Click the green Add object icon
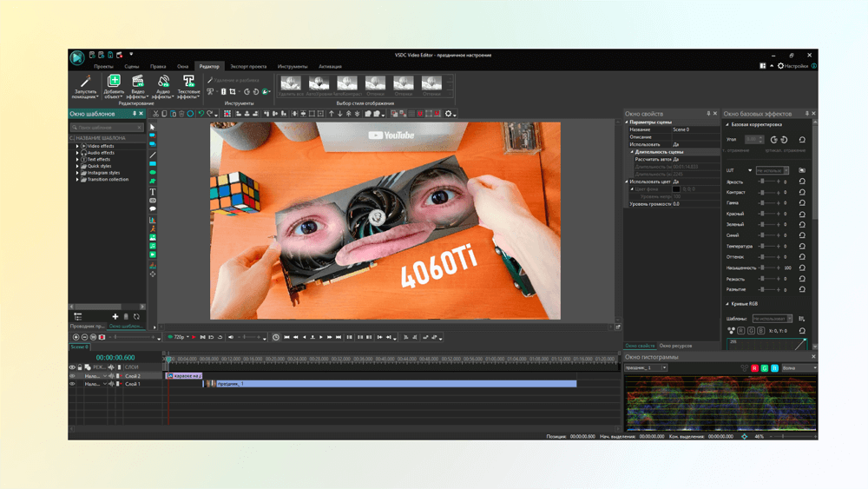Image resolution: width=868 pixels, height=489 pixels. click(x=114, y=81)
